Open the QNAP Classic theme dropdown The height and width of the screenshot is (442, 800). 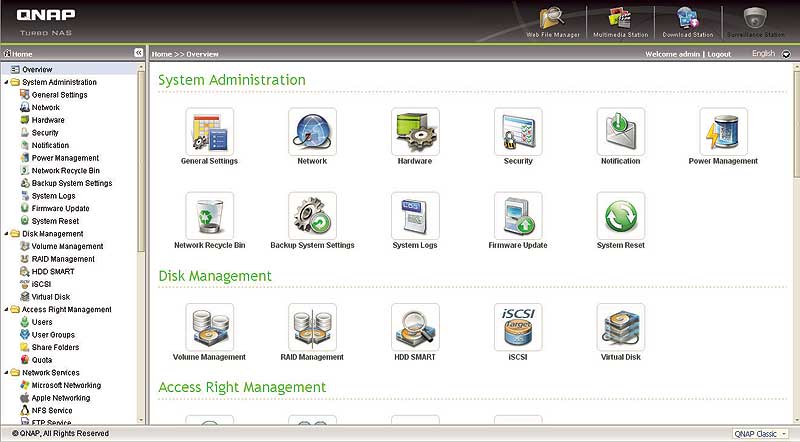point(760,434)
